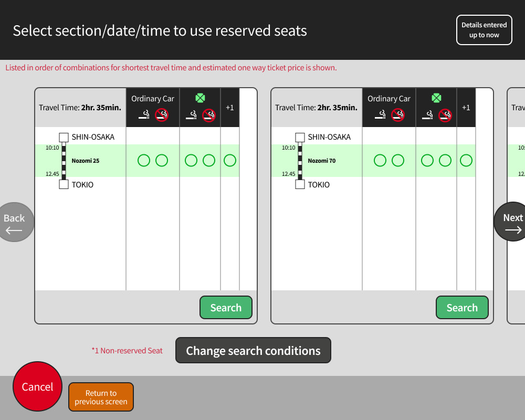Select Nozomi 70 Green Car non-smoking seat circle
The height and width of the screenshot is (420, 525).
click(445, 161)
